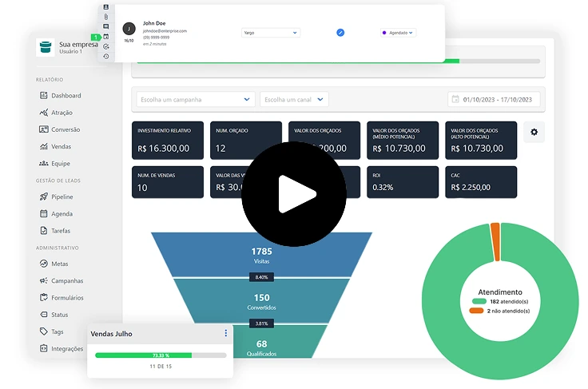The height and width of the screenshot is (389, 588).
Task: Click the Sua empresa logo icon
Action: tap(46, 47)
